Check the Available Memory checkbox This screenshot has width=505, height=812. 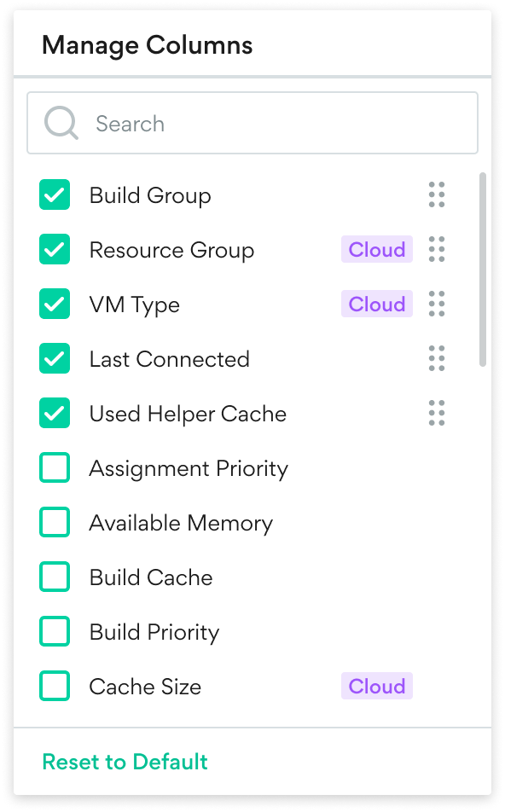pos(55,522)
